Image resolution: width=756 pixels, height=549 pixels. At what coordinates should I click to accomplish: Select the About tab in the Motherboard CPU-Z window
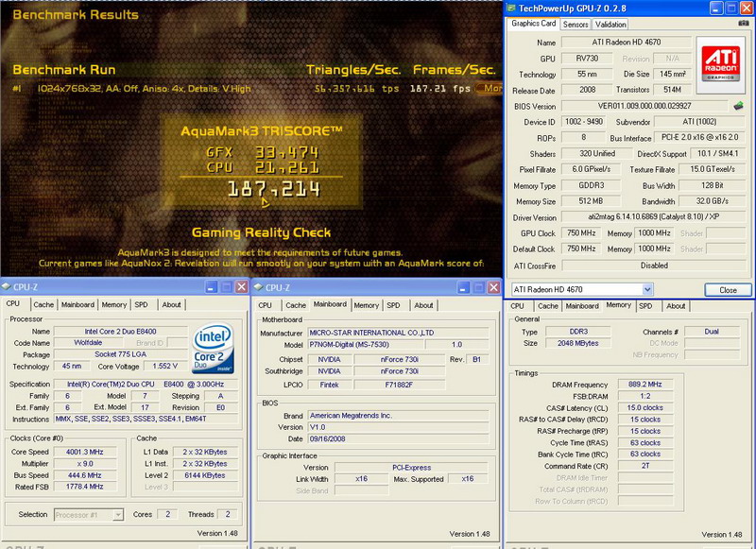423,305
